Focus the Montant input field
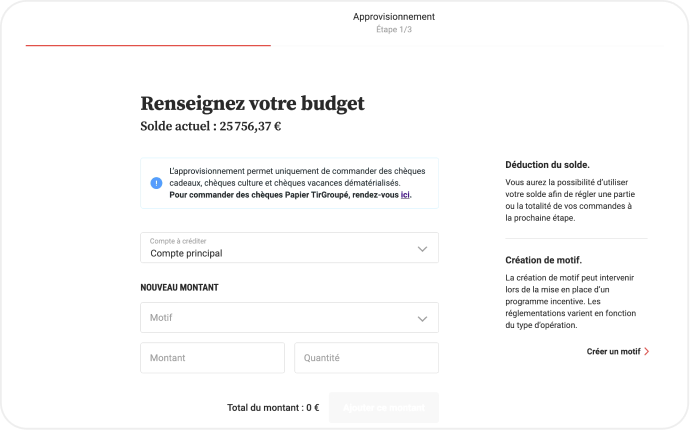 click(212, 358)
